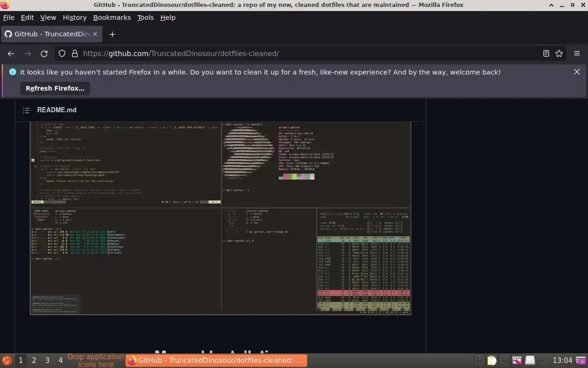Viewport: 588px width, 368px height.
Task: Bookmark this page with the star icon
Action: [x=559, y=53]
